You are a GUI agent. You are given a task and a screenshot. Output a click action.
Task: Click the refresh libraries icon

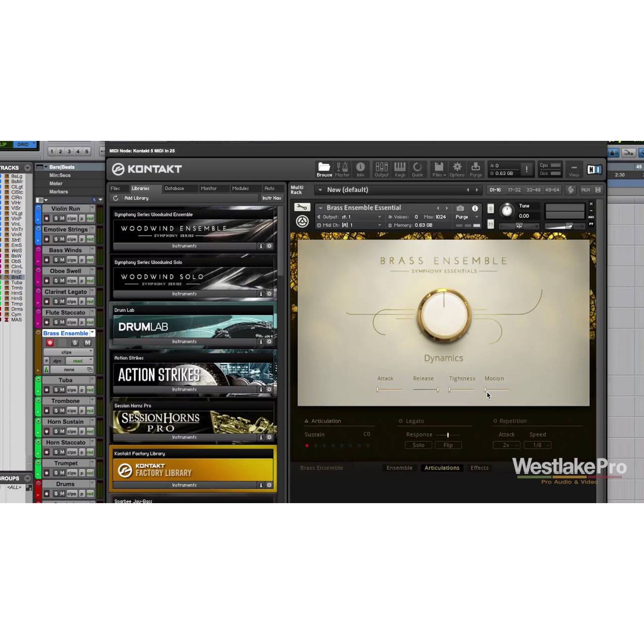pyautogui.click(x=116, y=198)
